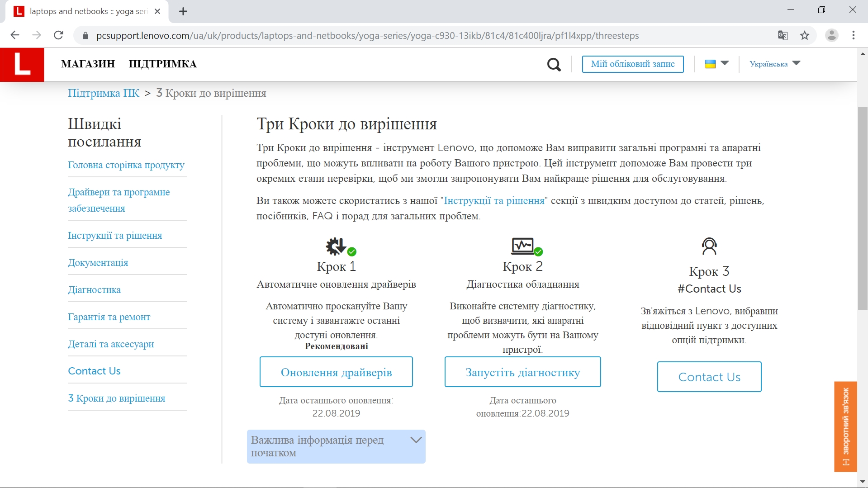Click the Автоматичне оновлення драйверів subtitle

pos(337,284)
